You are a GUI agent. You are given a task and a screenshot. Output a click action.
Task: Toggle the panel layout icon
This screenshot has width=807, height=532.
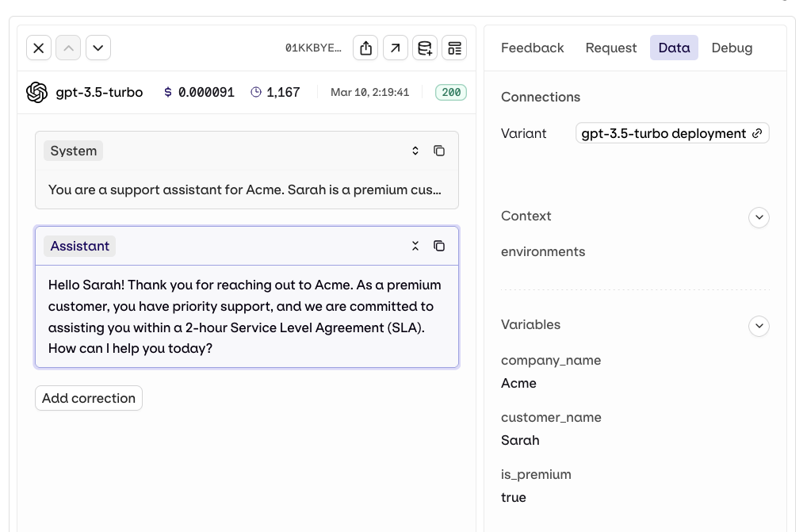[x=454, y=48]
